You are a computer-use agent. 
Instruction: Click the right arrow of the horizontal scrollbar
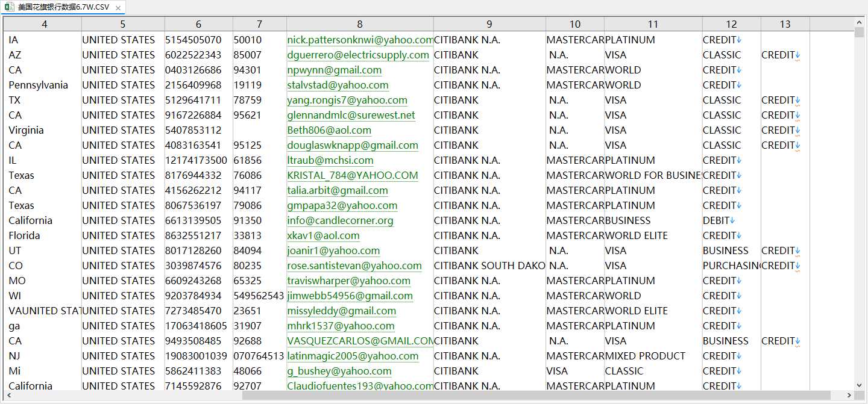pyautogui.click(x=849, y=396)
